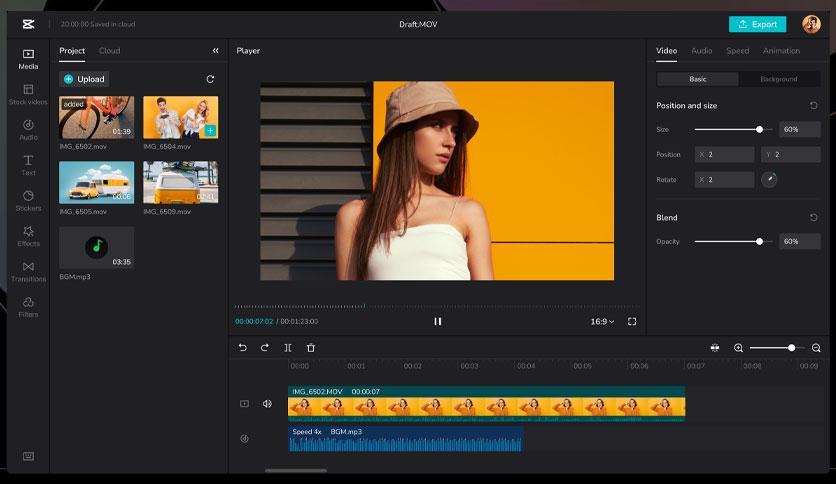
Task: Open the Effects panel in sidebar
Action: 28,236
